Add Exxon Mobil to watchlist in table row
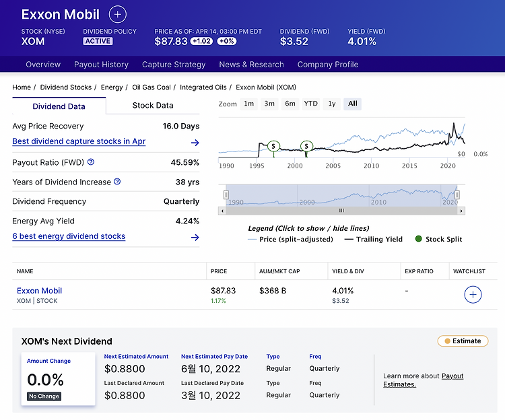Viewport: 505px width, 420px height. coord(473,295)
